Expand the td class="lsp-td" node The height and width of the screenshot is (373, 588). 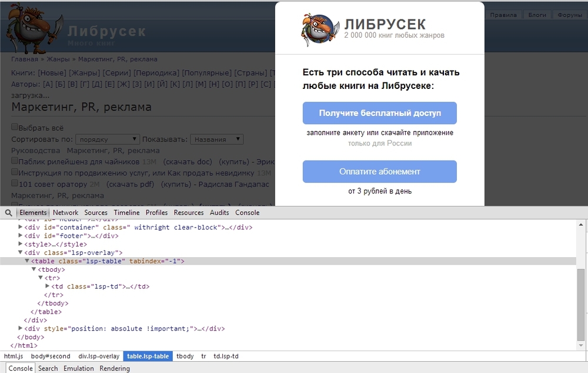pos(47,287)
